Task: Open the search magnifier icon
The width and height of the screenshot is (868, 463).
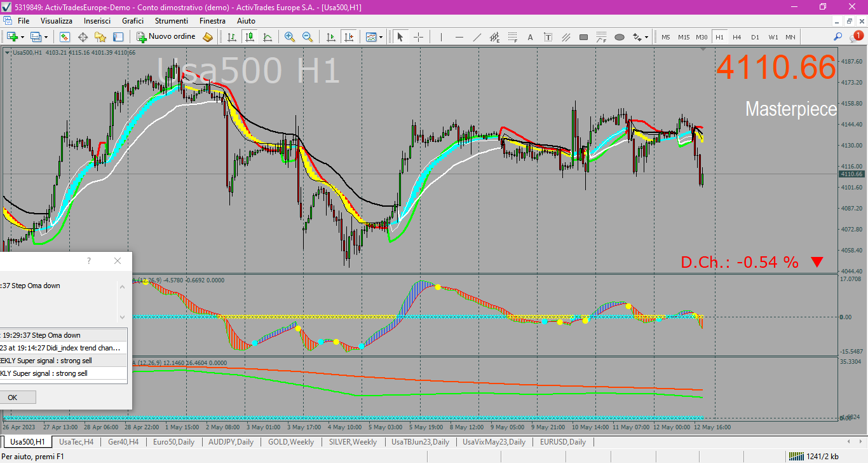Action: tap(838, 37)
